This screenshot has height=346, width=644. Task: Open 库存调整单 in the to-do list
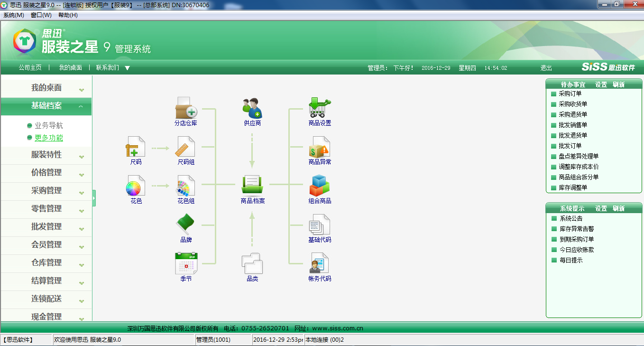(573, 188)
